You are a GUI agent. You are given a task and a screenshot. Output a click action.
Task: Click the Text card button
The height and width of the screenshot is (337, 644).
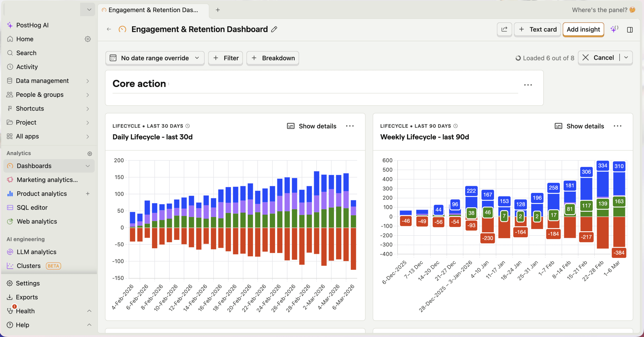537,29
